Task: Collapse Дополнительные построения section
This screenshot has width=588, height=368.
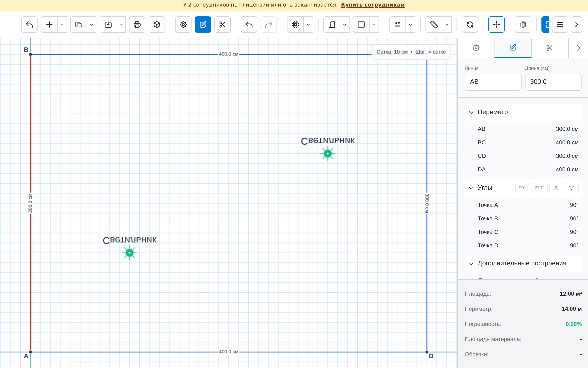Action: (x=523, y=264)
